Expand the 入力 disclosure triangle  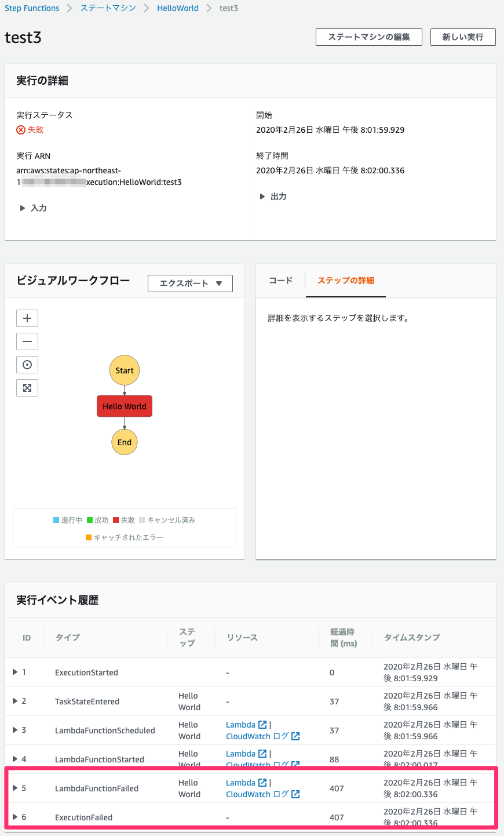[23, 208]
